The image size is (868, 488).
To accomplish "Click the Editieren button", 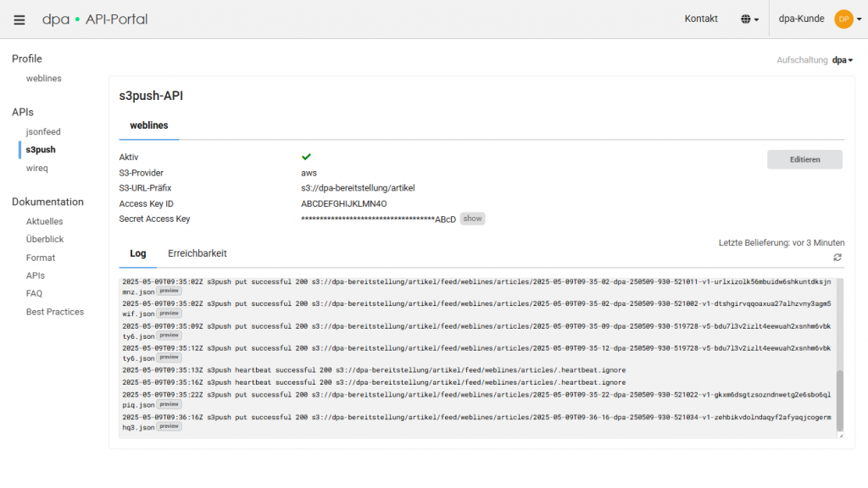I will 805,159.
